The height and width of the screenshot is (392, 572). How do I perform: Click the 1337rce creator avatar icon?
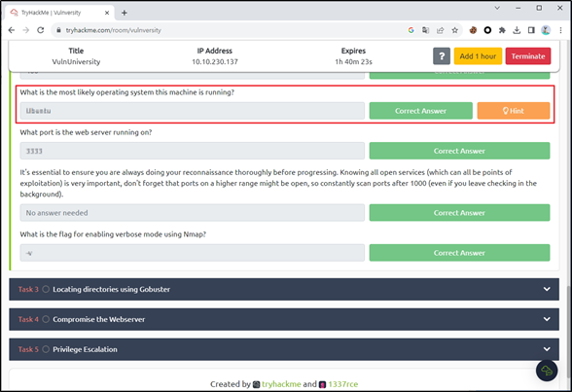pyautogui.click(x=323, y=384)
